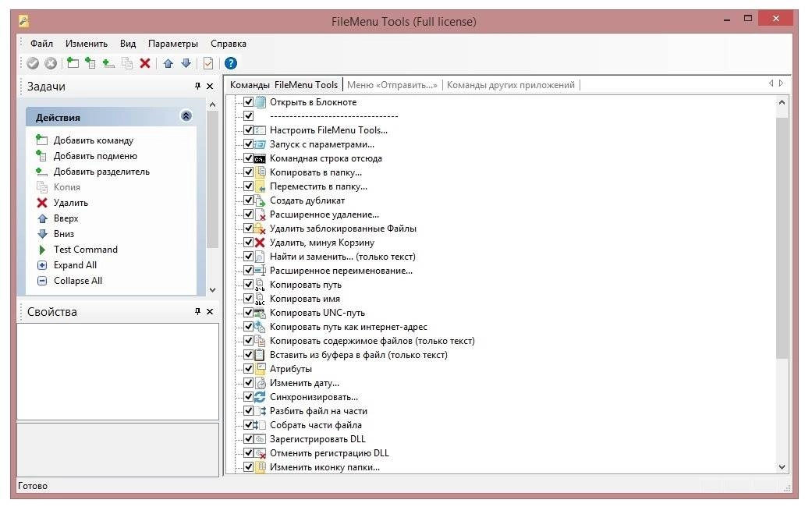Viewport: 812px width, 514px height.
Task: Disable Зарегистрировать DLL checkbox
Action: [249, 439]
